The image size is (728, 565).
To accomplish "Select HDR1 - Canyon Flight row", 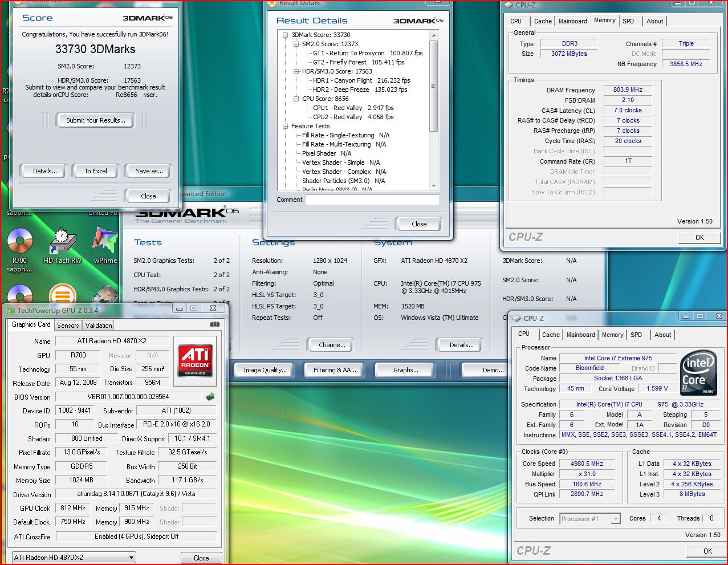I will (361, 80).
